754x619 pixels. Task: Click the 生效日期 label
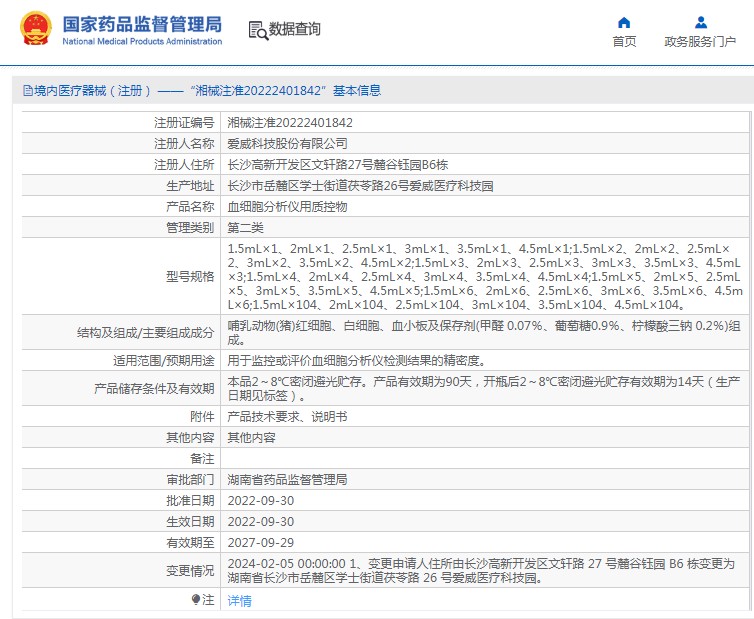(x=190, y=521)
